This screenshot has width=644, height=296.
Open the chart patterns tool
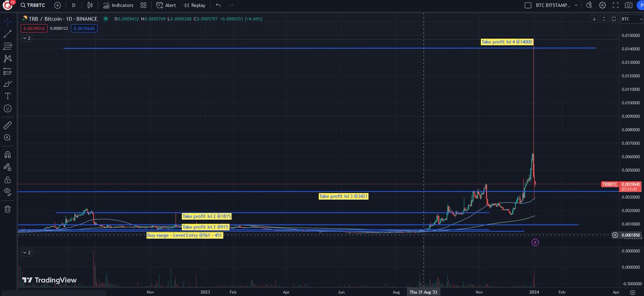(8, 59)
